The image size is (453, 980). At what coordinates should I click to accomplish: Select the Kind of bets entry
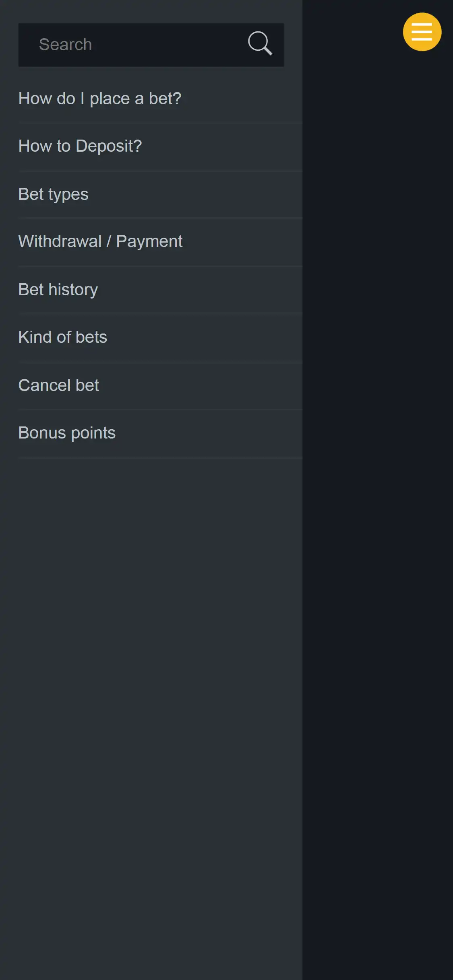(63, 337)
